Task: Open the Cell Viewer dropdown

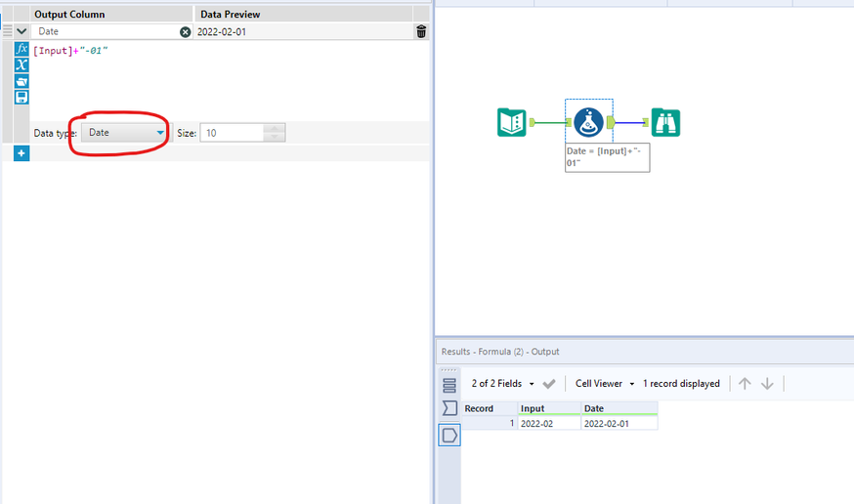Action: coord(605,384)
